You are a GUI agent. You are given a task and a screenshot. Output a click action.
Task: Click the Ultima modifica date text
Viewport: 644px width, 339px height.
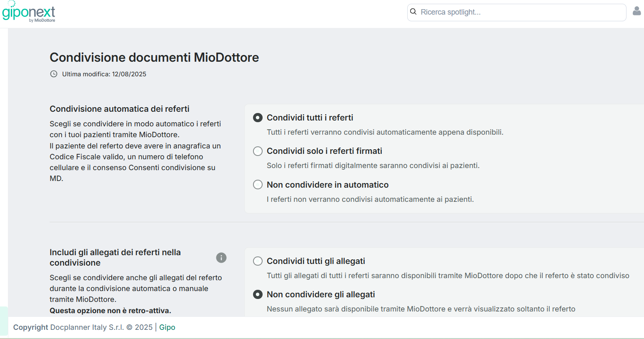tap(104, 74)
